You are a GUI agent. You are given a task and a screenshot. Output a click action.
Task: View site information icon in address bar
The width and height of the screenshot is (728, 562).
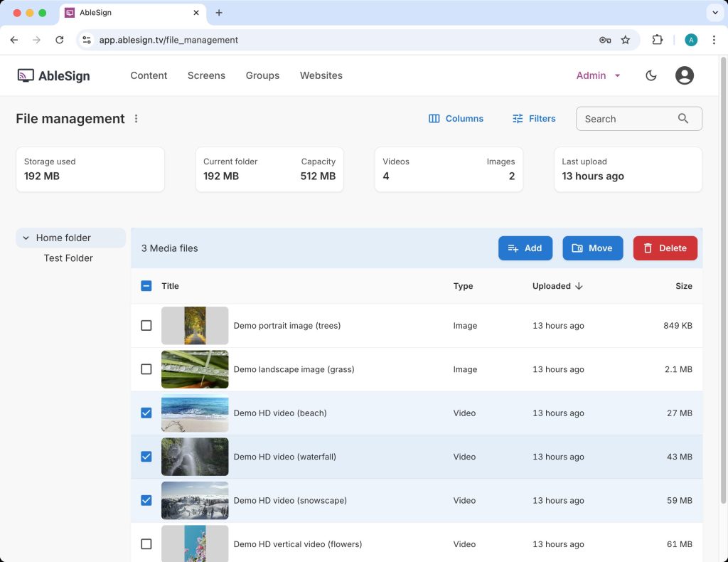pos(87,40)
